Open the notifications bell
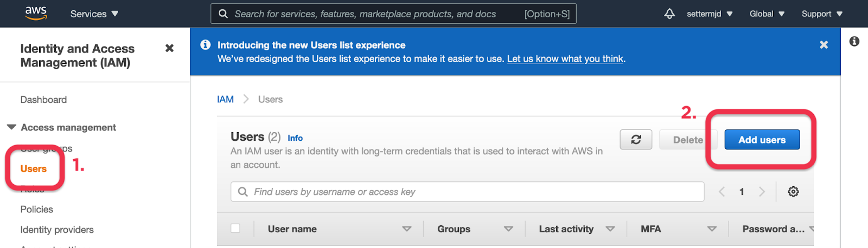 [669, 14]
